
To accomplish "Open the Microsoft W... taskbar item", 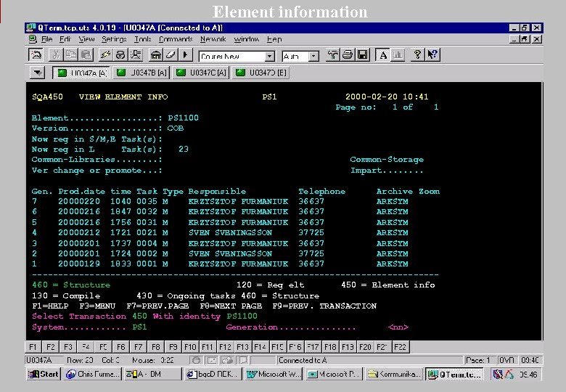I will click(274, 375).
